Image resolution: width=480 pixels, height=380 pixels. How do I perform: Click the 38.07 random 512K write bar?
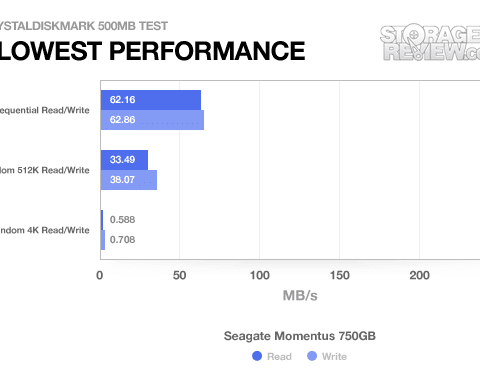pyautogui.click(x=129, y=180)
